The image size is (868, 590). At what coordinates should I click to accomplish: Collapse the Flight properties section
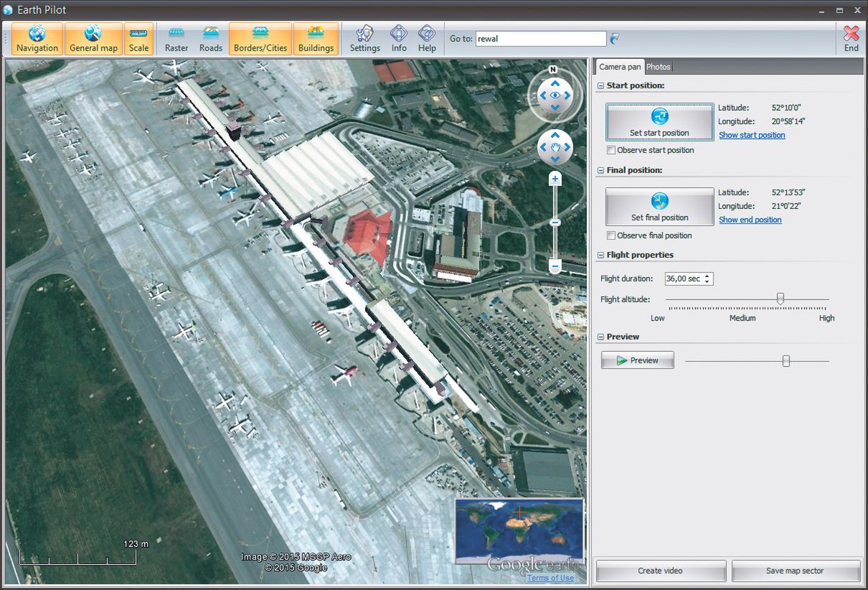[600, 256]
